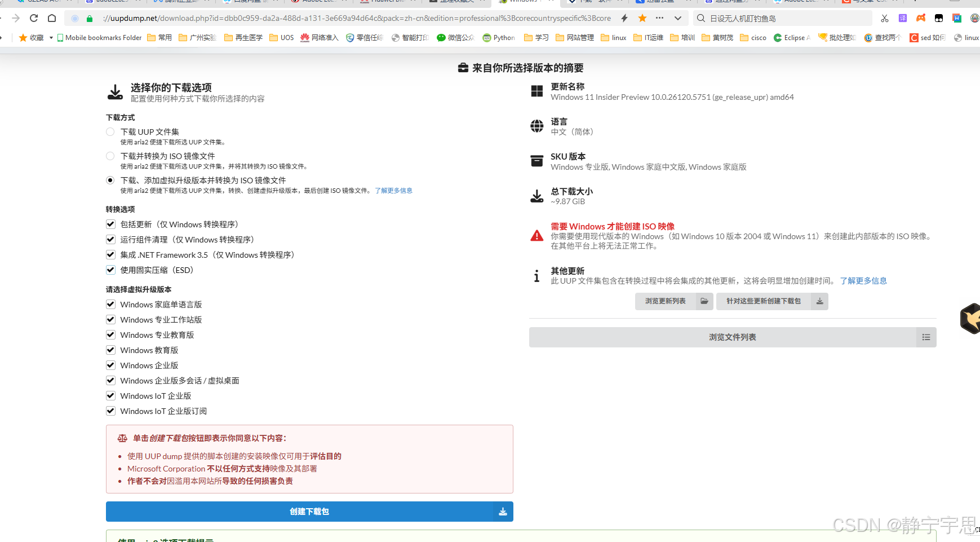Select 下载、添加虚拟升级版本并转换为 ISO option

tap(110, 180)
